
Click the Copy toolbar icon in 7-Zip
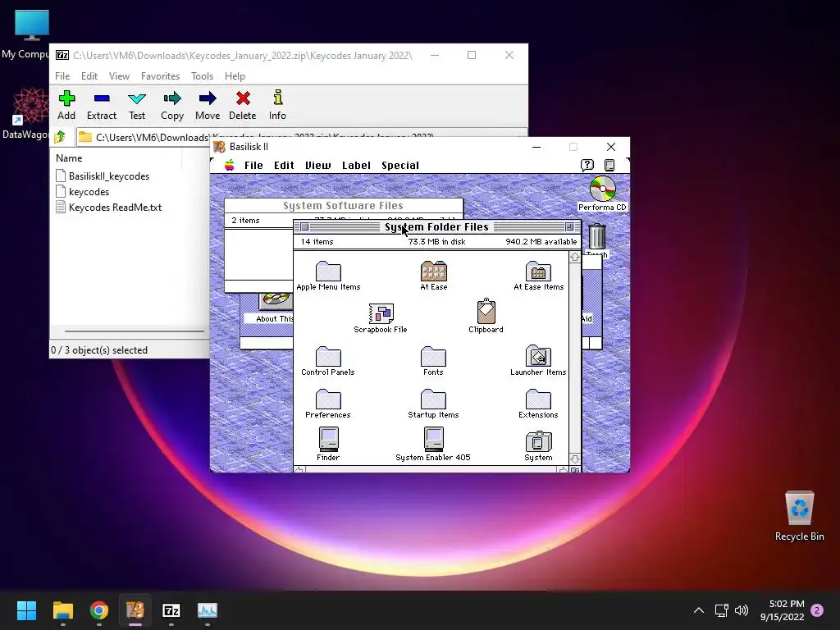[x=172, y=106]
